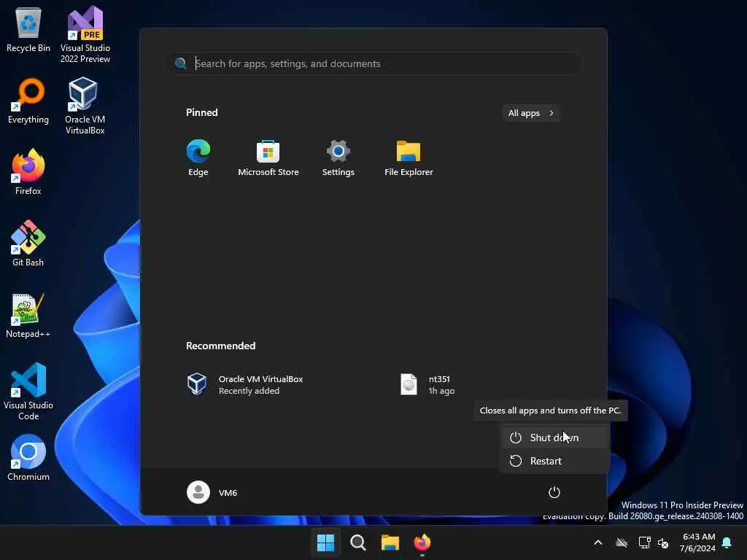Viewport: 747px width, 560px height.
Task: Select the Chromium desktop shortcut
Action: tap(28, 458)
